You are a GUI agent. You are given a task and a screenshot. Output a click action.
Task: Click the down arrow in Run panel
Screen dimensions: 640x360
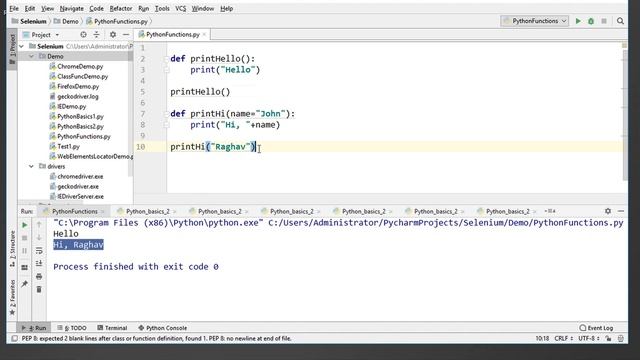coord(39,237)
